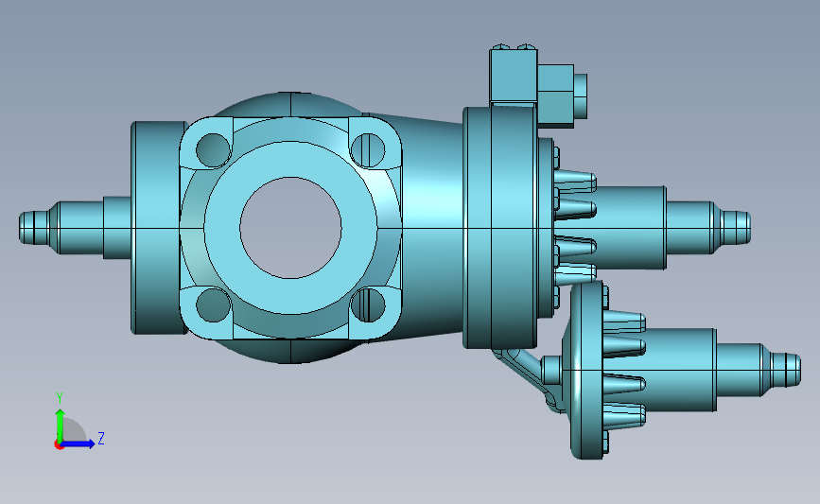Select the left cylindrical end cap of the body

point(159,228)
